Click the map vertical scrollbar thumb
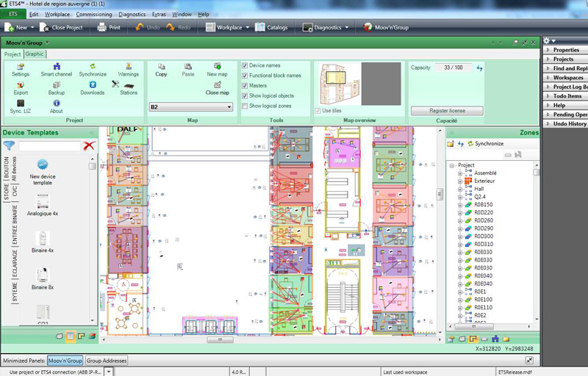 (440, 194)
